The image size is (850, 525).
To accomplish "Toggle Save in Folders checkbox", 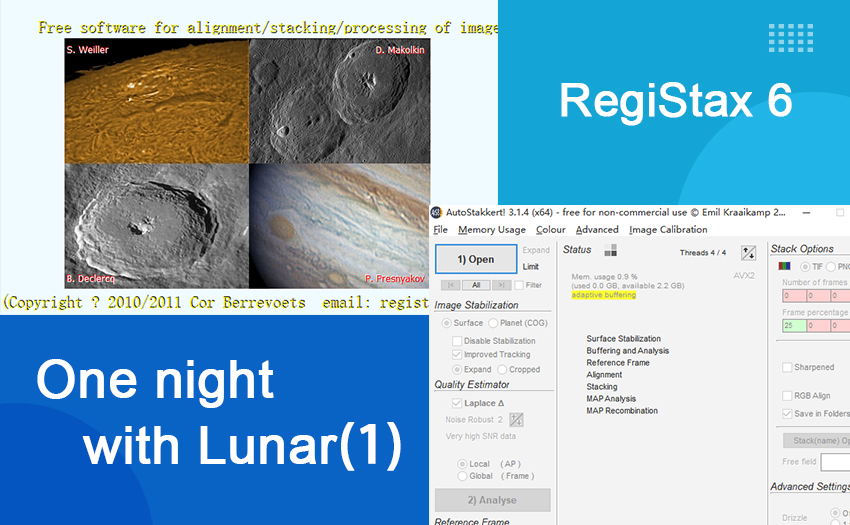I will pyautogui.click(x=787, y=413).
